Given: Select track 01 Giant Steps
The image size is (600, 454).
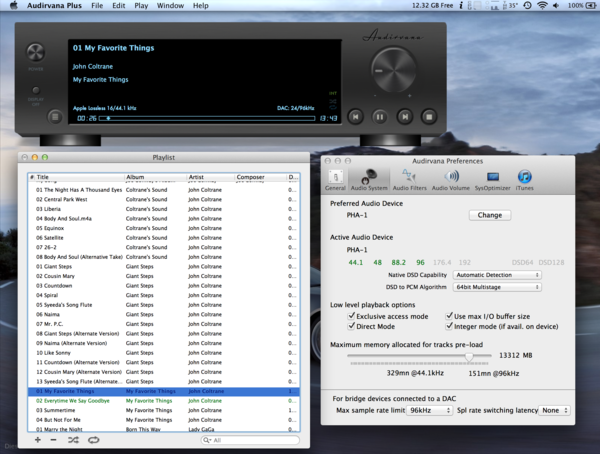Looking at the screenshot, I should click(x=164, y=266).
